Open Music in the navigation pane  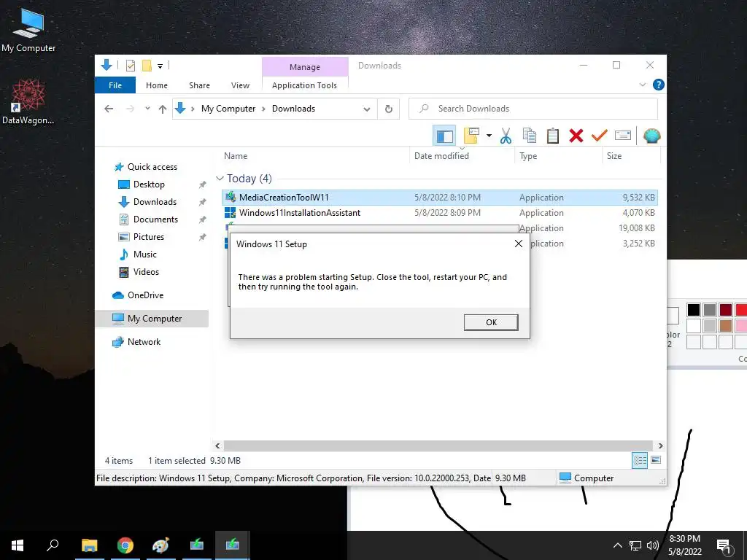[x=145, y=254]
